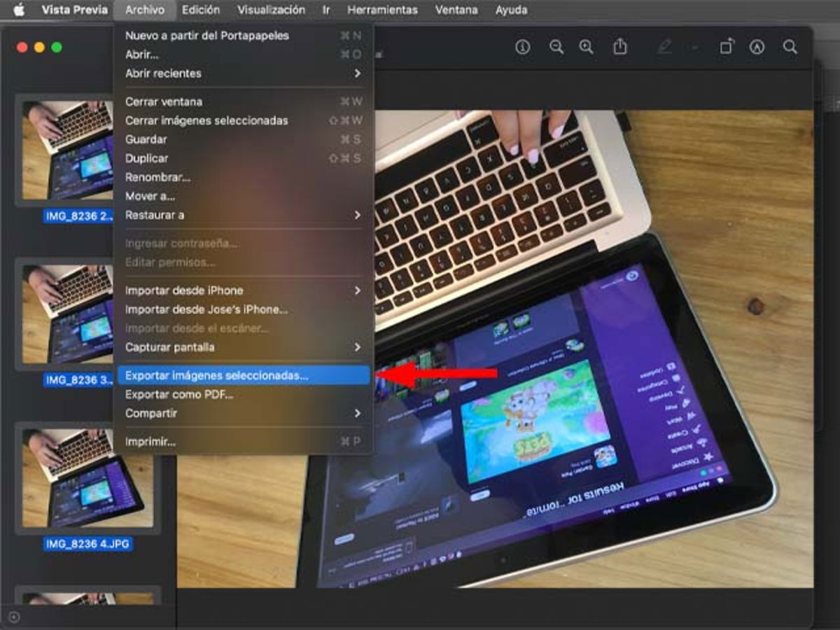Open the Apple menu
The image size is (840, 630).
click(x=19, y=10)
